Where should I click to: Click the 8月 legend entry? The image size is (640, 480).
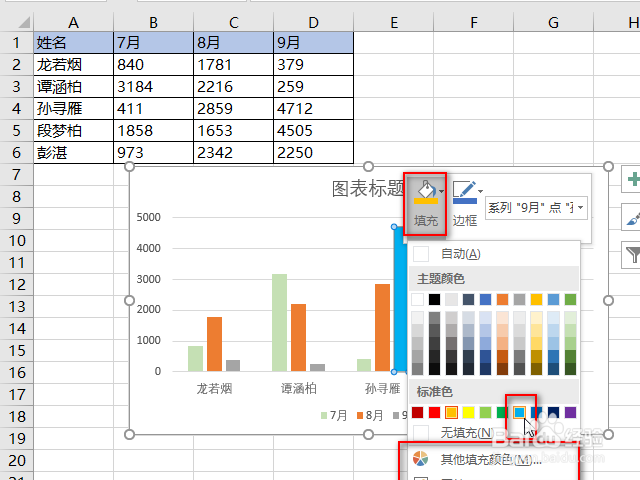[x=370, y=415]
